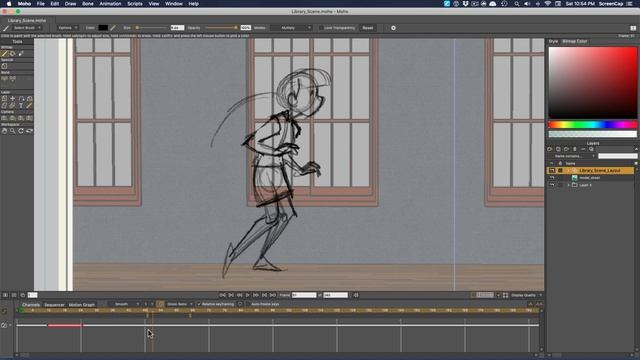Select the Library_Scene.moho document tab
This screenshot has height=360, width=640.
pos(27,20)
